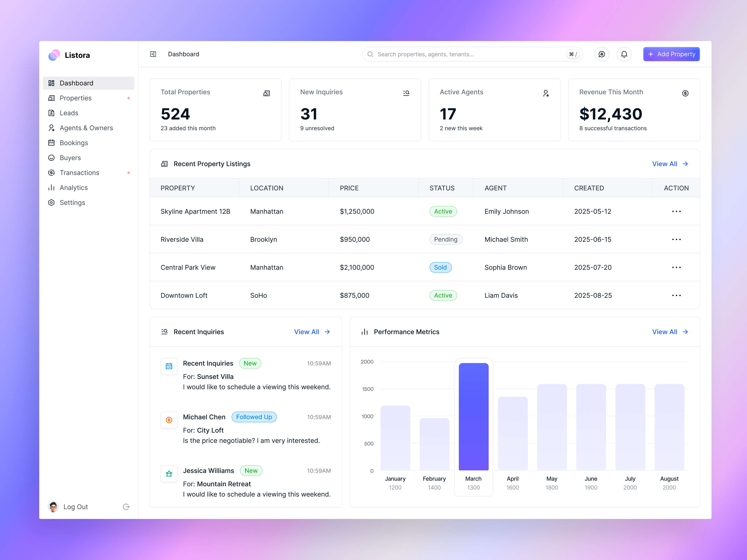This screenshot has width=747, height=560.
Task: Open the Agents & Owners section
Action: click(x=86, y=128)
